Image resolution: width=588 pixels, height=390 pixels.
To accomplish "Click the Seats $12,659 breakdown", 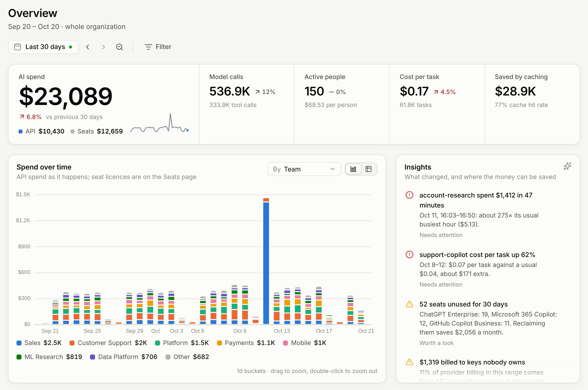I will tap(97, 131).
